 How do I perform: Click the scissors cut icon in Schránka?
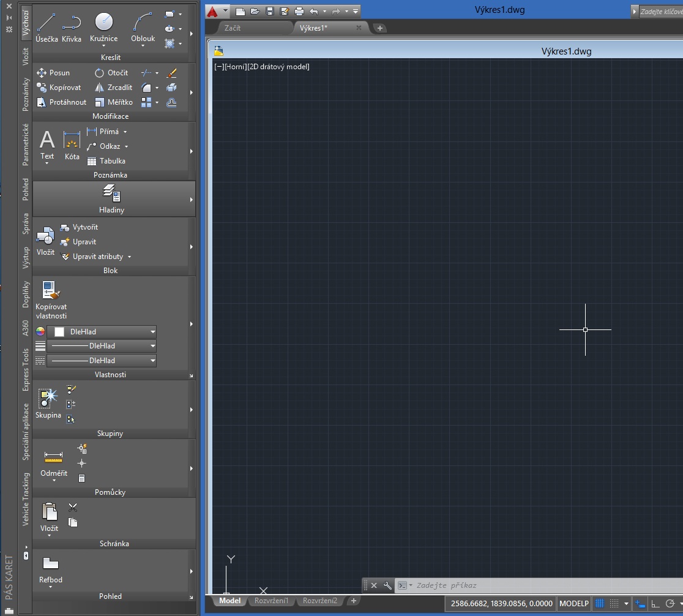[73, 508]
